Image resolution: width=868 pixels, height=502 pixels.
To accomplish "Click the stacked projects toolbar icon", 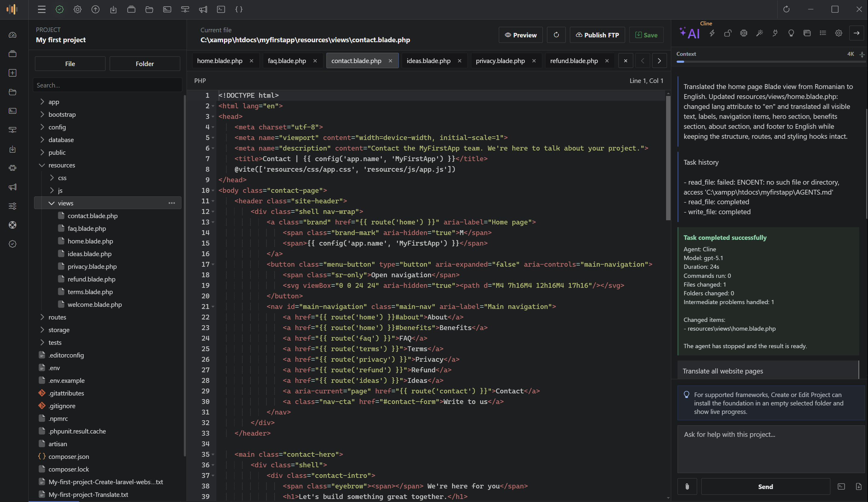I will pyautogui.click(x=131, y=9).
